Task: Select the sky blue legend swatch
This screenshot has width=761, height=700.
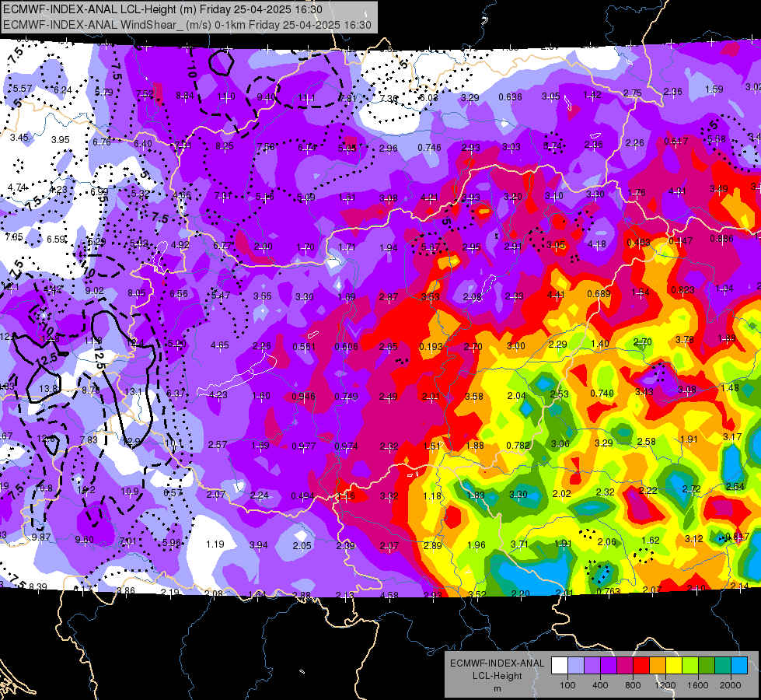Action: point(739,666)
